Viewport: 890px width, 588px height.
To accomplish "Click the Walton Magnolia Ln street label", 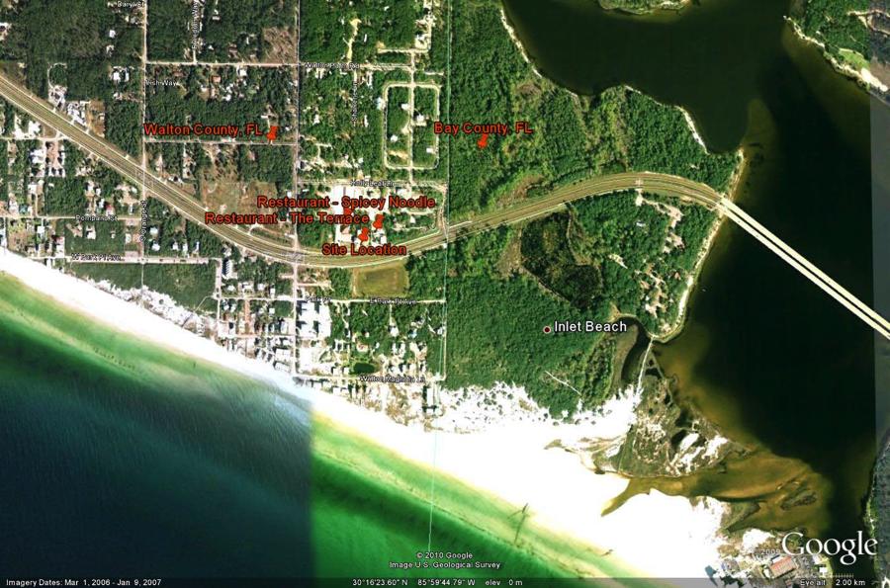I will (392, 378).
